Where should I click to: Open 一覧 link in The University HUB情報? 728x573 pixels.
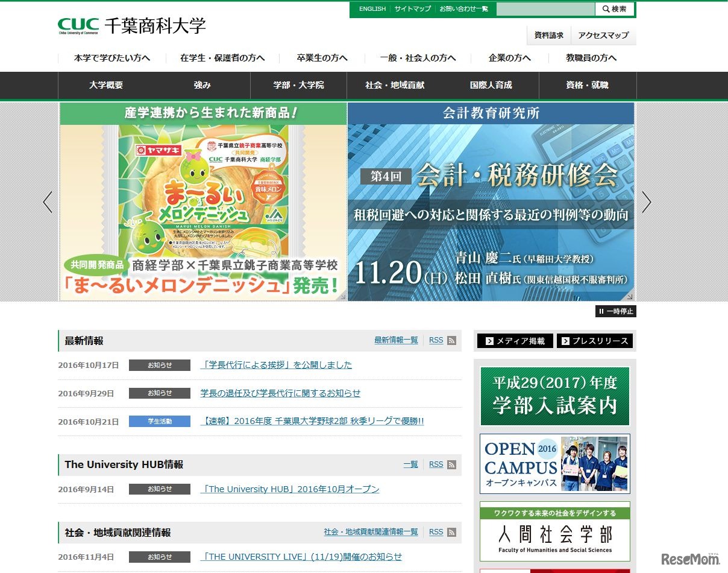pos(410,464)
